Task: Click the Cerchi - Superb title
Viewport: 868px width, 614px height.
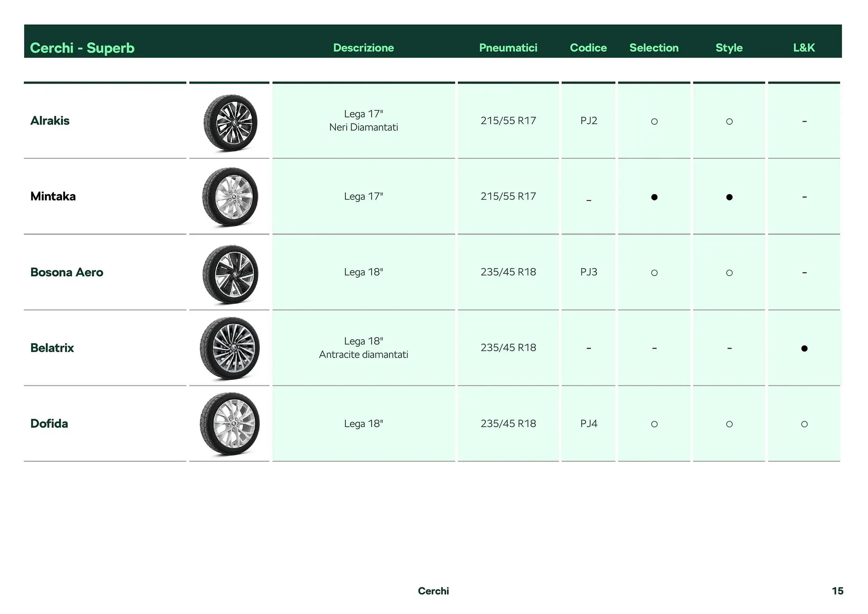Action: [x=82, y=48]
